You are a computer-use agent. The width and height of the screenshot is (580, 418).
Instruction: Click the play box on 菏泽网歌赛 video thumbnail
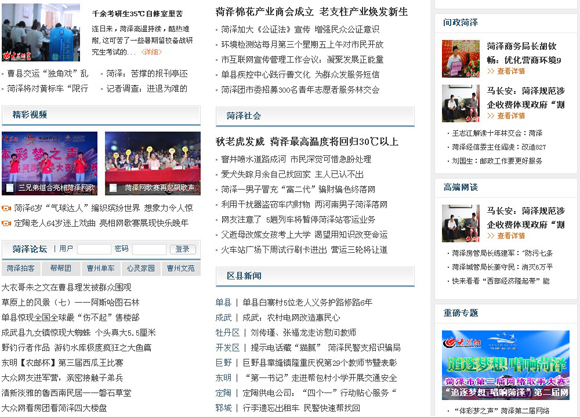(113, 188)
